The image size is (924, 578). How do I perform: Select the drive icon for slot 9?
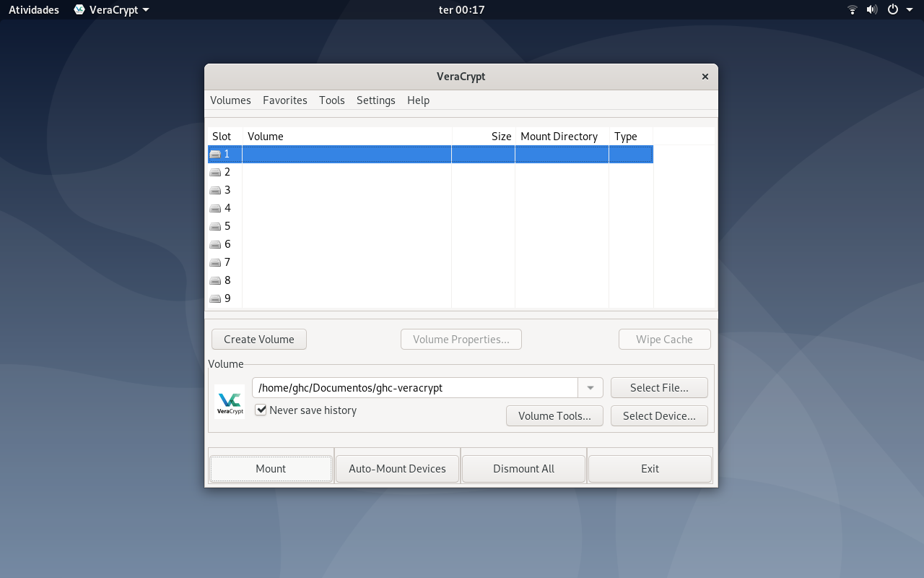(x=215, y=298)
